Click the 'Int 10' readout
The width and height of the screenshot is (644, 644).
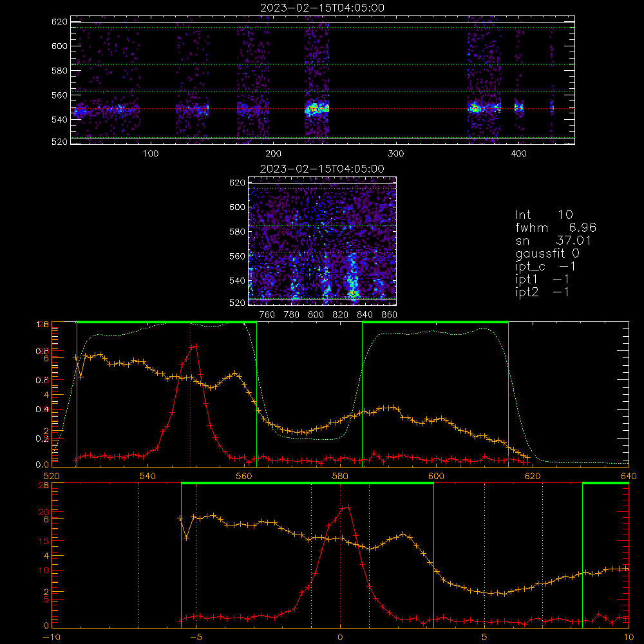(544, 214)
